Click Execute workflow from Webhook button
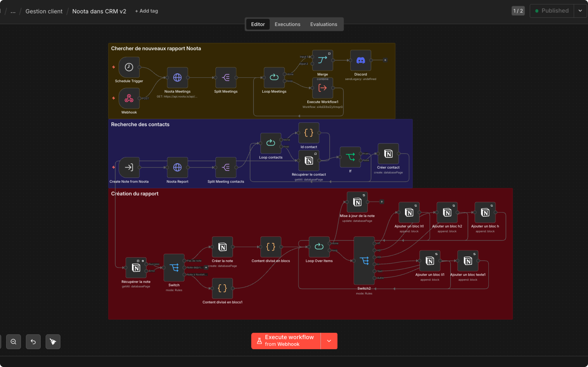The image size is (588, 367). coord(286,341)
